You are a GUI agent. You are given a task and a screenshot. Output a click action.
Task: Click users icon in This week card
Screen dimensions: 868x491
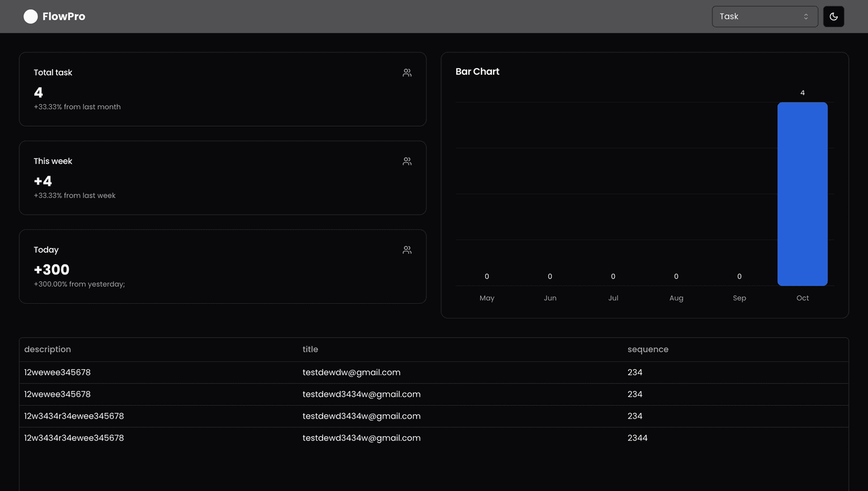[407, 161]
